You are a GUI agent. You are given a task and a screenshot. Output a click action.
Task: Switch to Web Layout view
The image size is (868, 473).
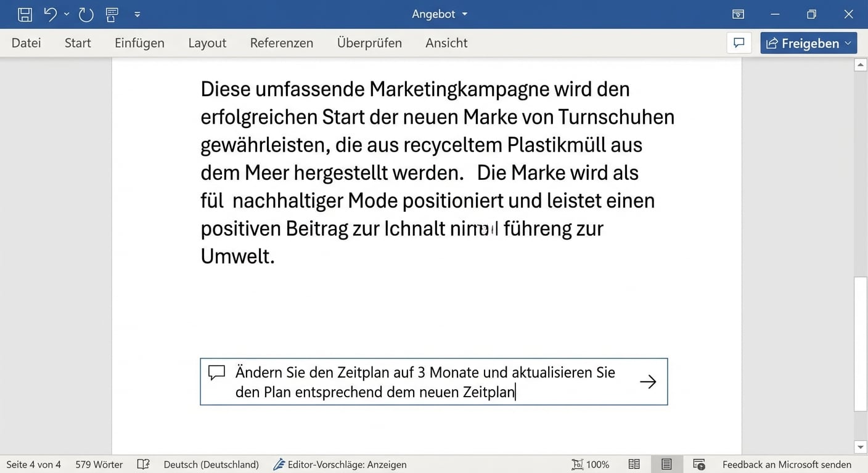pos(698,464)
